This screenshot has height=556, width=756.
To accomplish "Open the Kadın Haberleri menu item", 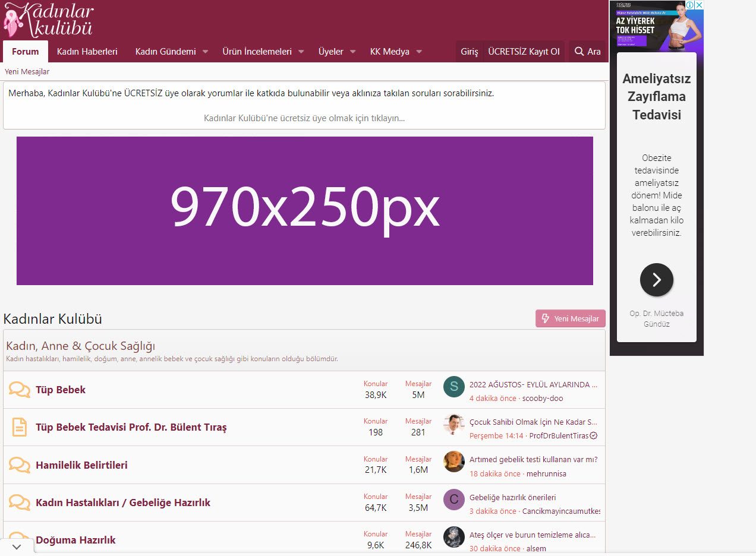I will point(87,52).
